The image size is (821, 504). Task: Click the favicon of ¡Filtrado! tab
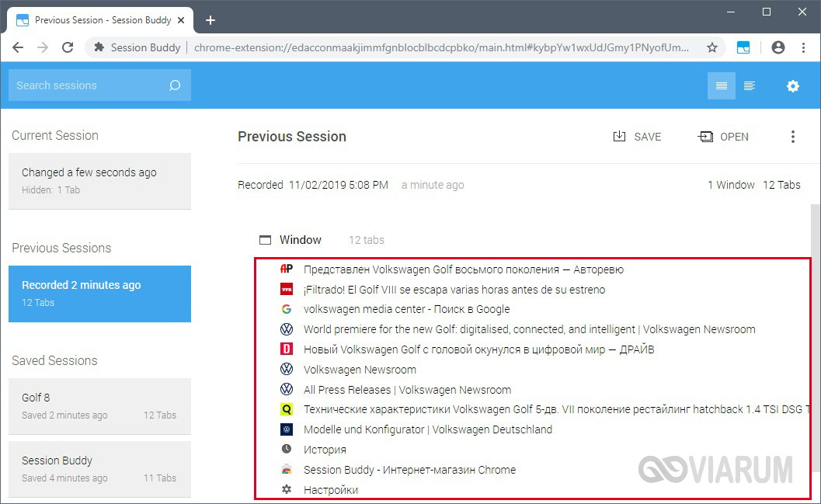287,289
